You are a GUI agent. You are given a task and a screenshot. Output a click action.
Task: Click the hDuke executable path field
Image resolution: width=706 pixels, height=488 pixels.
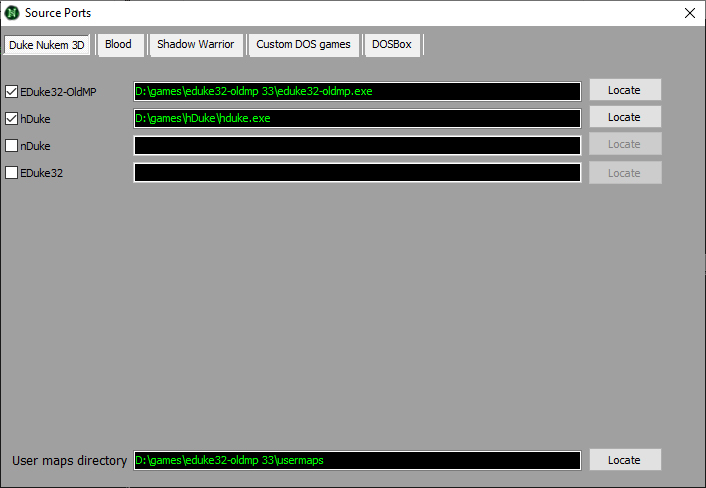click(x=358, y=118)
